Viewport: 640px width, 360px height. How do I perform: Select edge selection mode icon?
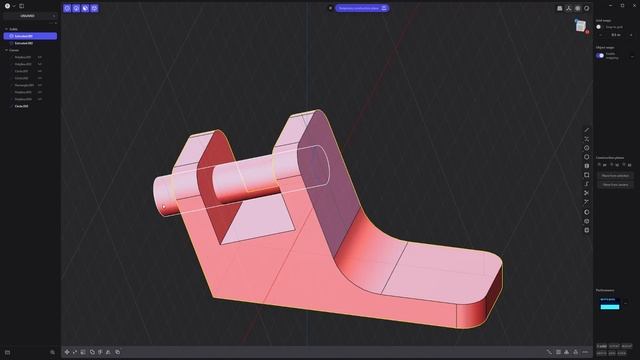pos(76,8)
